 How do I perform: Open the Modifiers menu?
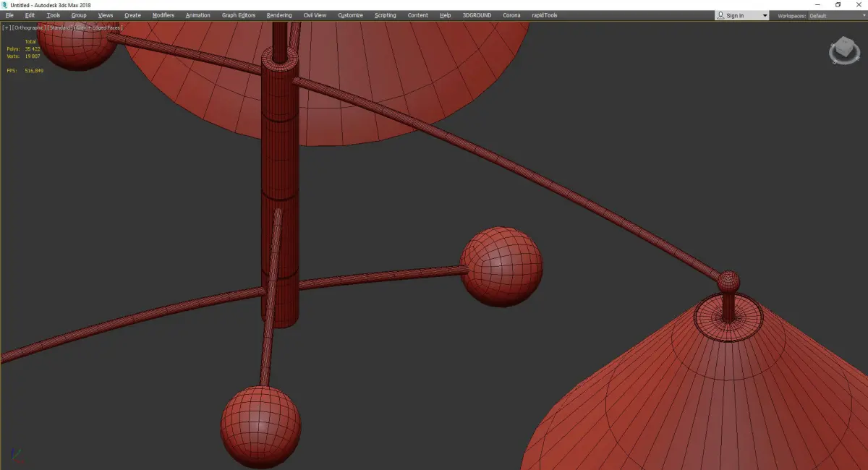163,15
